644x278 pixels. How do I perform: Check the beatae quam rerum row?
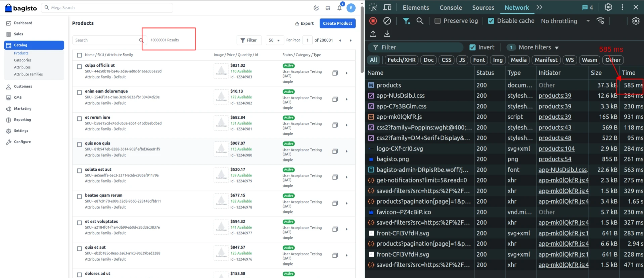click(79, 197)
